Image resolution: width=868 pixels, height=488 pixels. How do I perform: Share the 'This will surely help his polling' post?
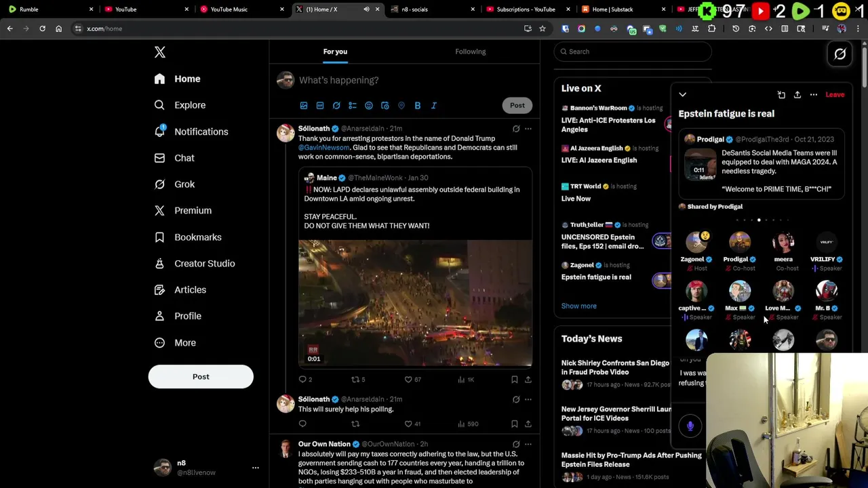coord(528,424)
